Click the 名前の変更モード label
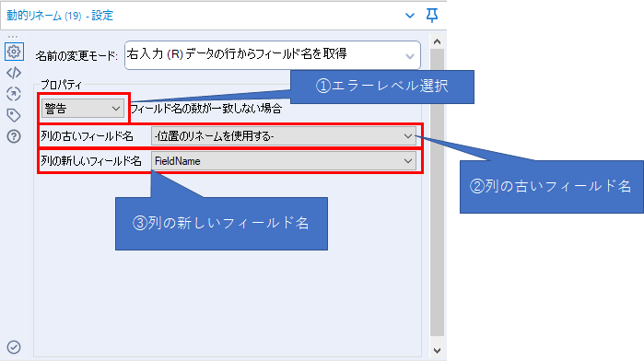 coord(76,55)
